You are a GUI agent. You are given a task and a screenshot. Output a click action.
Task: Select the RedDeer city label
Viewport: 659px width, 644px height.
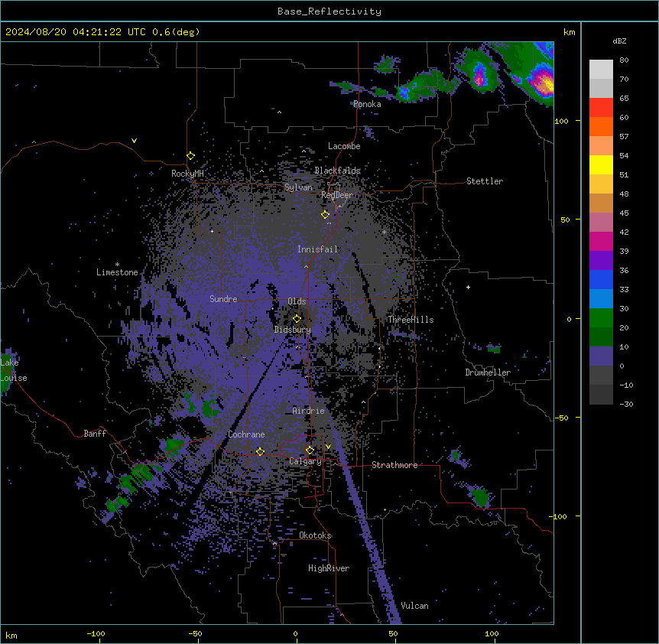tap(337, 195)
